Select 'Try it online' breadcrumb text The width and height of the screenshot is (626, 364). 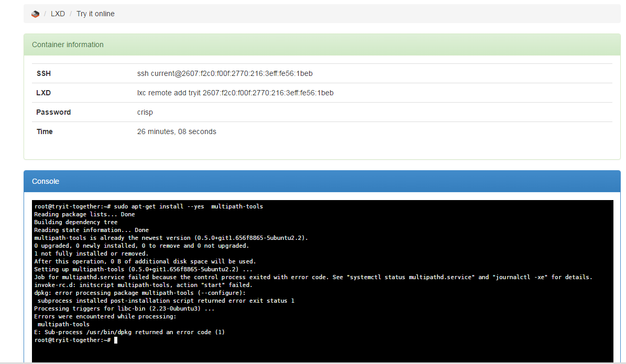(x=95, y=14)
